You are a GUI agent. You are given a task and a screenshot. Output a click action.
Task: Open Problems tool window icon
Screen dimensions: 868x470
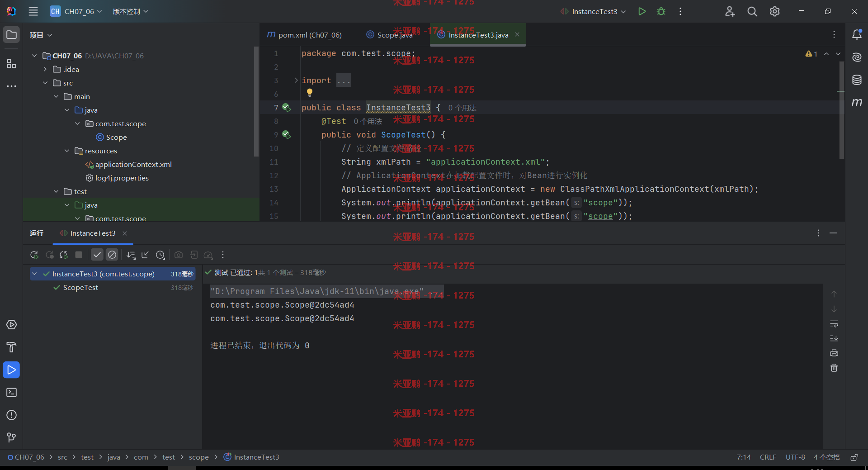pos(11,415)
